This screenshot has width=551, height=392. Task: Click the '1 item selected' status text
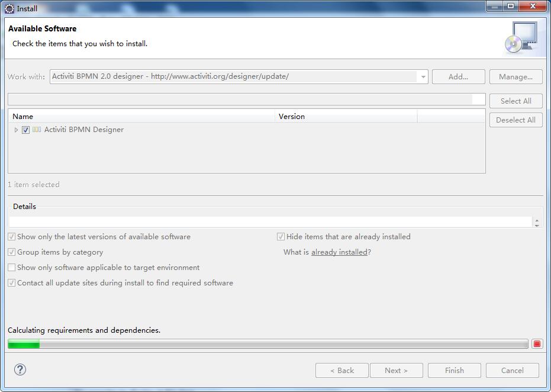tap(34, 185)
